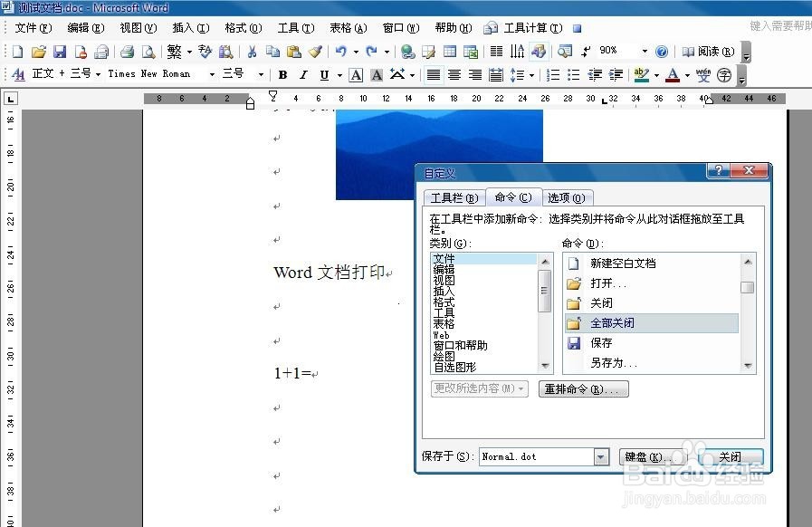Select 全部关闭 in the commands list

[x=652, y=323]
